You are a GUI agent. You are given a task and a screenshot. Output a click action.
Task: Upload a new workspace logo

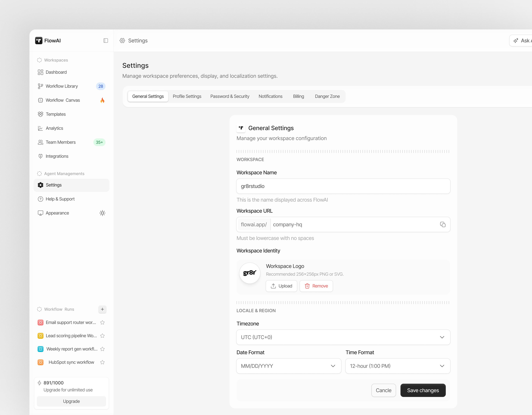281,286
